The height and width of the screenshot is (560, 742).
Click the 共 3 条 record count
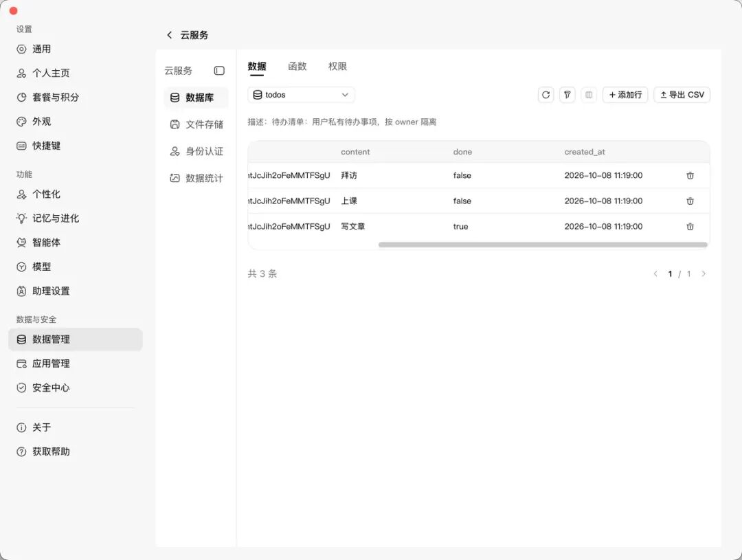pyautogui.click(x=262, y=273)
